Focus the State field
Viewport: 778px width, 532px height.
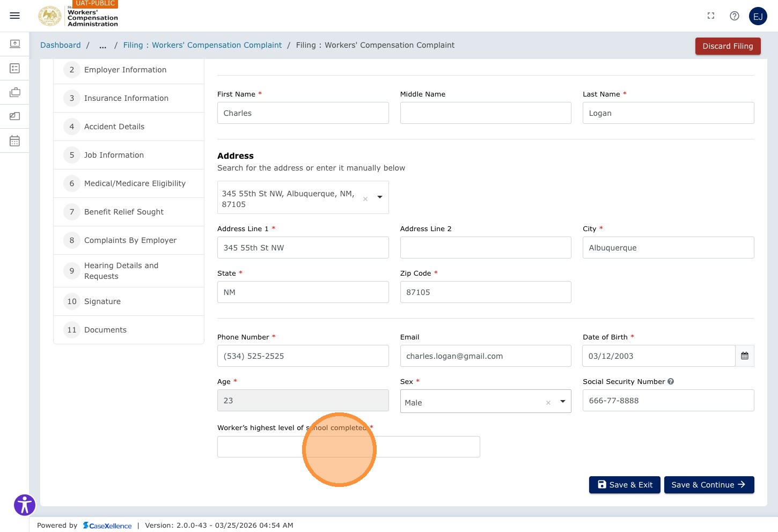(x=303, y=292)
